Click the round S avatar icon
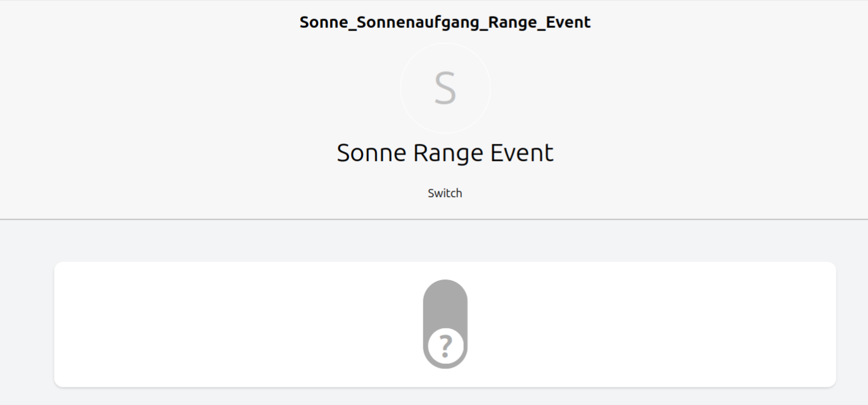868x405 pixels. pos(445,88)
